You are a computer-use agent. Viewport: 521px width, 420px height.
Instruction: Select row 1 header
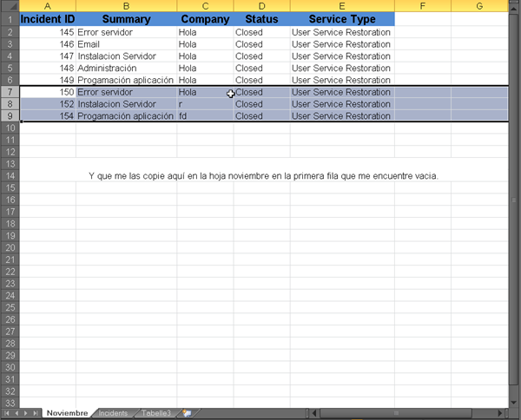[x=10, y=19]
